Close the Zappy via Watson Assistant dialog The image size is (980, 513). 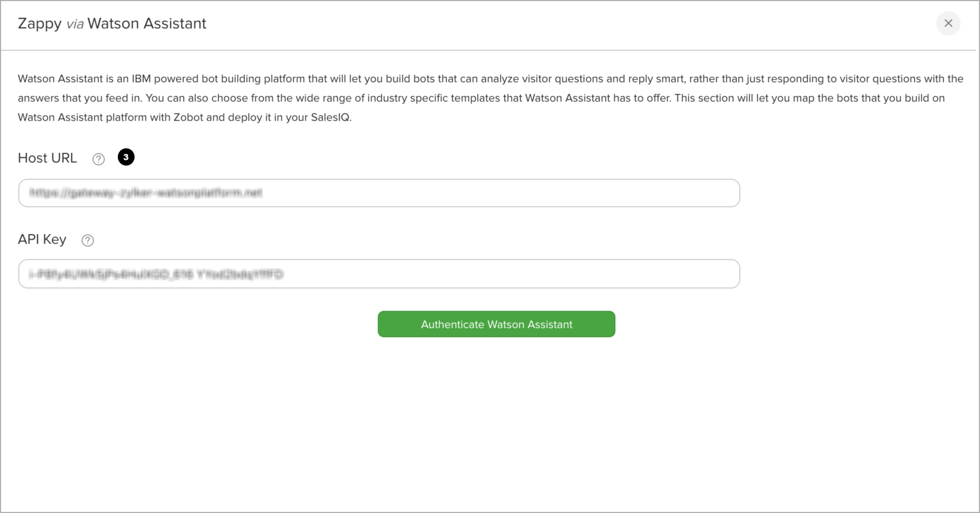click(x=948, y=23)
